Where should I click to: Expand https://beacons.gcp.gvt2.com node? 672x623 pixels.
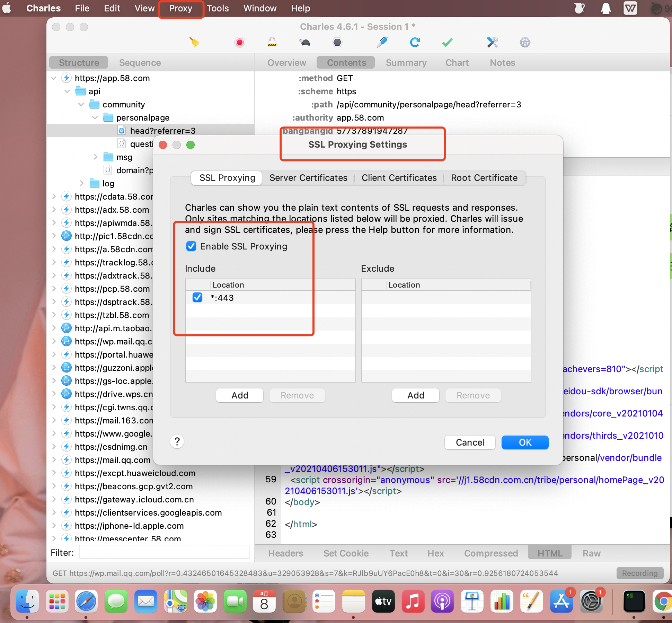(x=54, y=486)
